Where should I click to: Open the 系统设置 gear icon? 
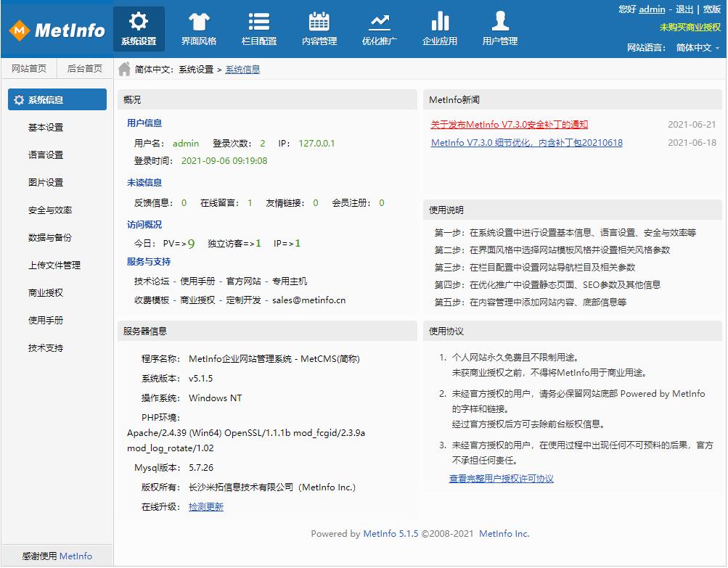[138, 22]
